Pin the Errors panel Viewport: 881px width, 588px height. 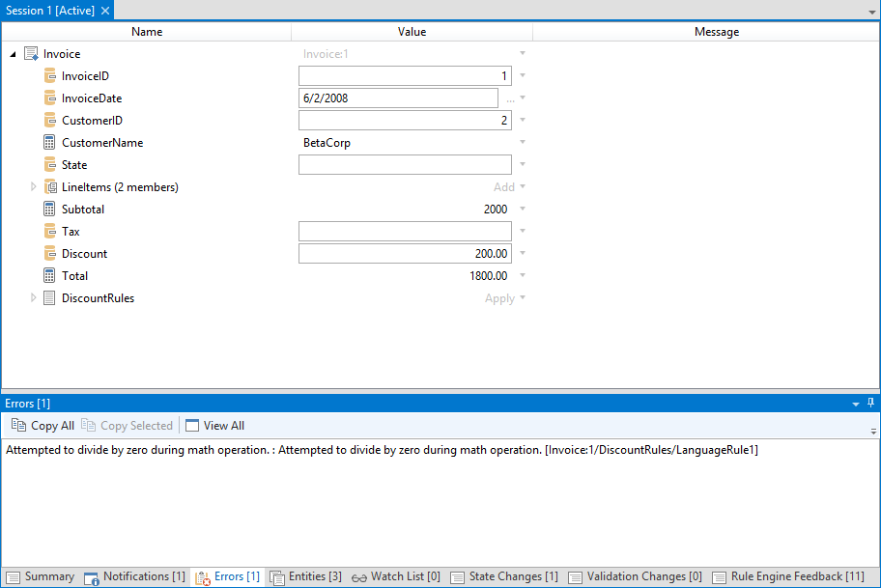click(870, 403)
